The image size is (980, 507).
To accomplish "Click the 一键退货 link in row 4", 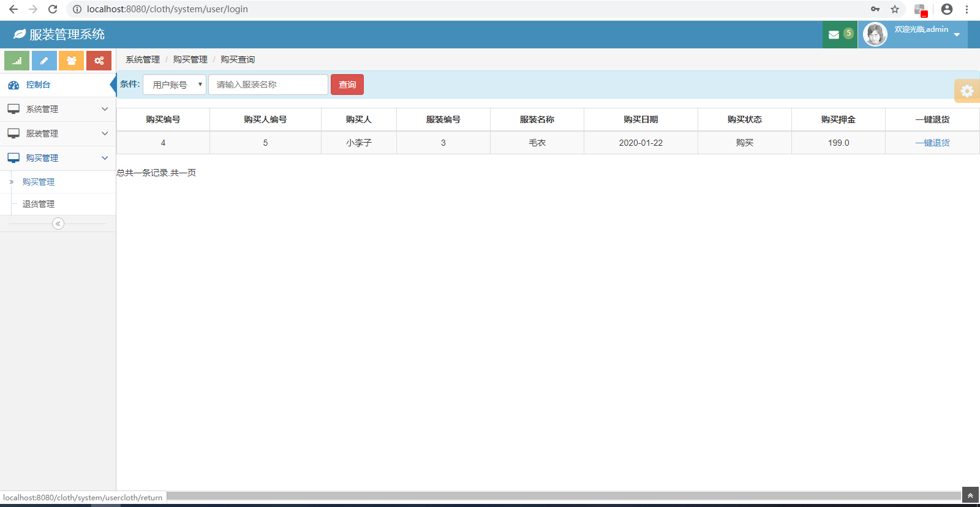I will [932, 143].
